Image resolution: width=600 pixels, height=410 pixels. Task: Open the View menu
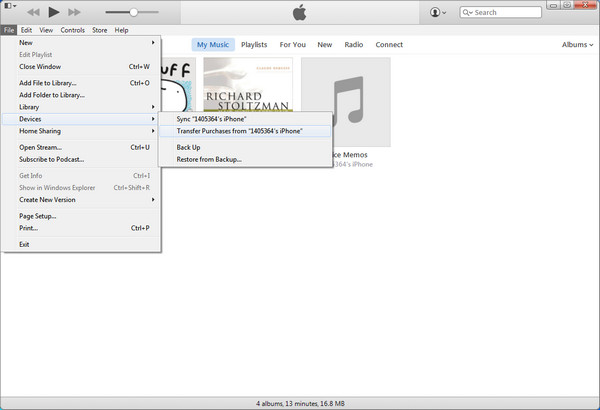[46, 30]
